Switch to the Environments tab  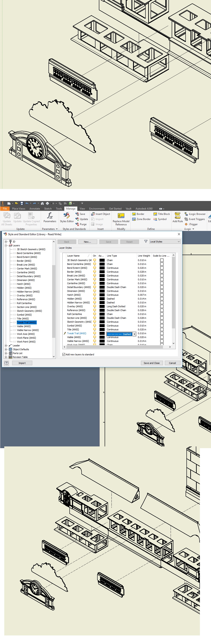click(97, 208)
